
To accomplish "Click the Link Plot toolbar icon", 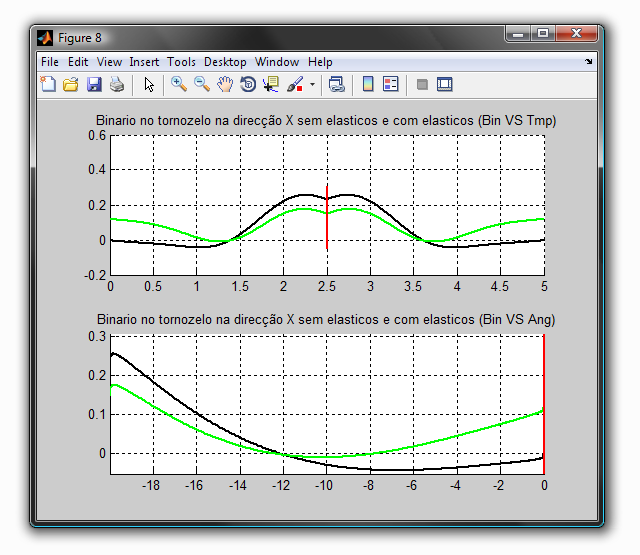I will tap(337, 85).
